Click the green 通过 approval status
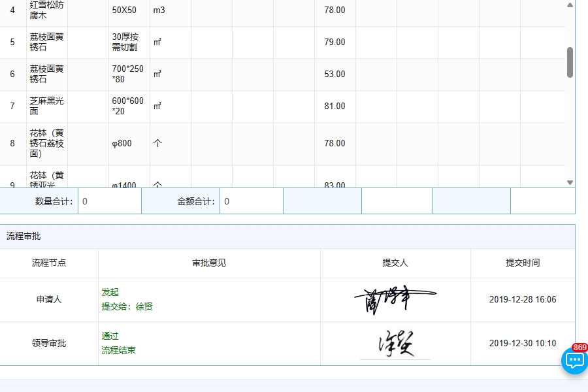 point(110,336)
